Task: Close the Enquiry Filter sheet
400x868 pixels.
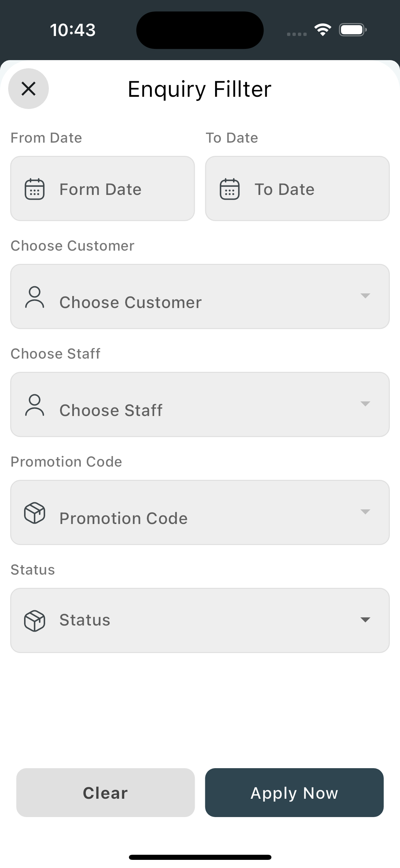Action: click(28, 89)
